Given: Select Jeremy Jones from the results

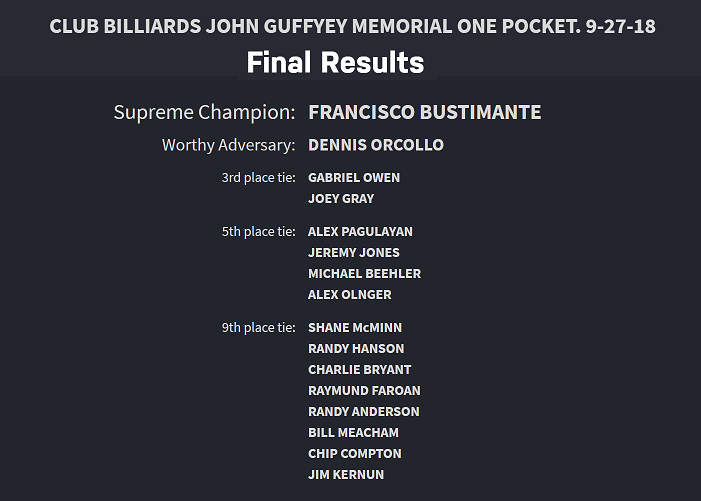Looking at the screenshot, I should pyautogui.click(x=353, y=253).
